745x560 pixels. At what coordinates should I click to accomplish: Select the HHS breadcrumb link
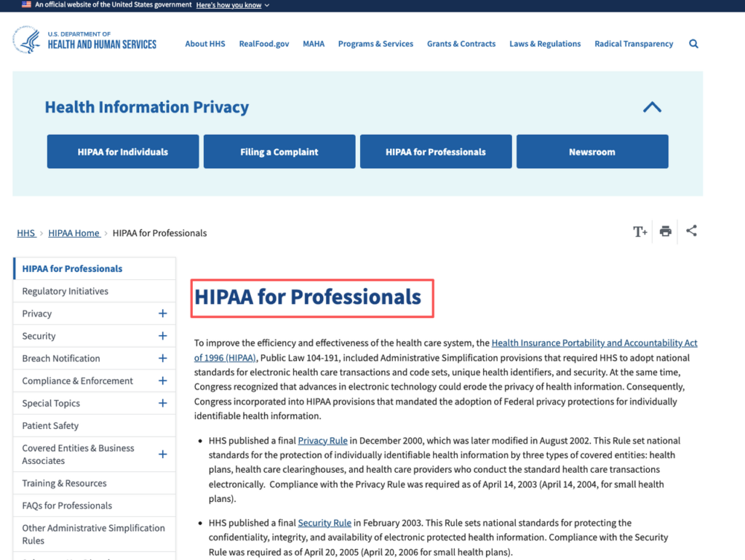[26, 233]
